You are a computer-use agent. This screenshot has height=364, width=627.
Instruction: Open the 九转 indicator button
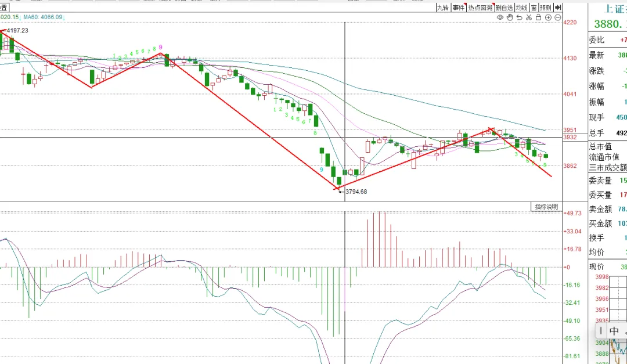(x=442, y=7)
